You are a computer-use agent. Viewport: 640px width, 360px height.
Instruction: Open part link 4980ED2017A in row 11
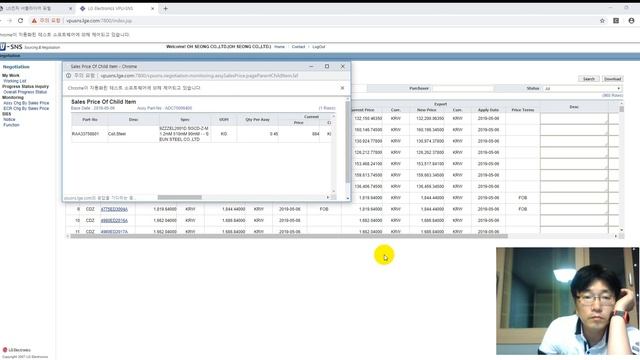coord(114,231)
